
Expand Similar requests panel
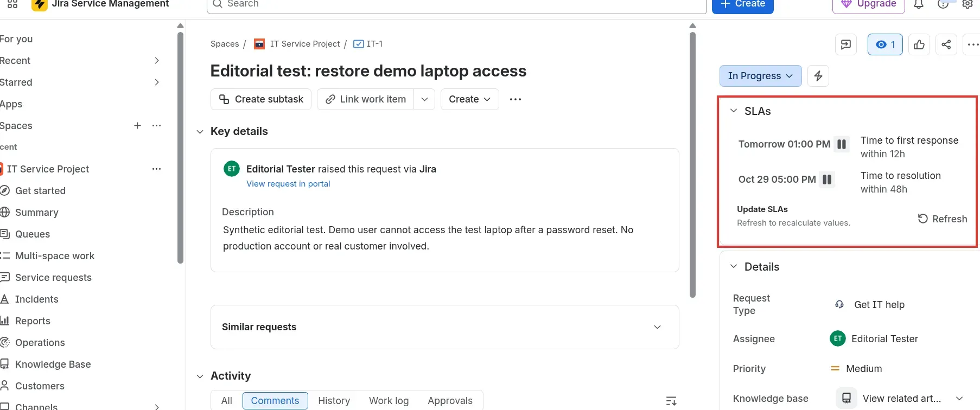pyautogui.click(x=657, y=327)
